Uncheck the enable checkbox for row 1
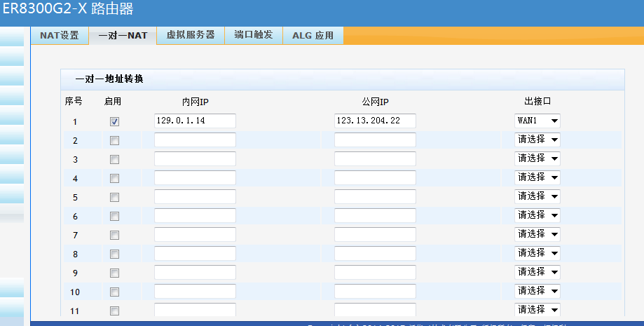 pos(114,121)
